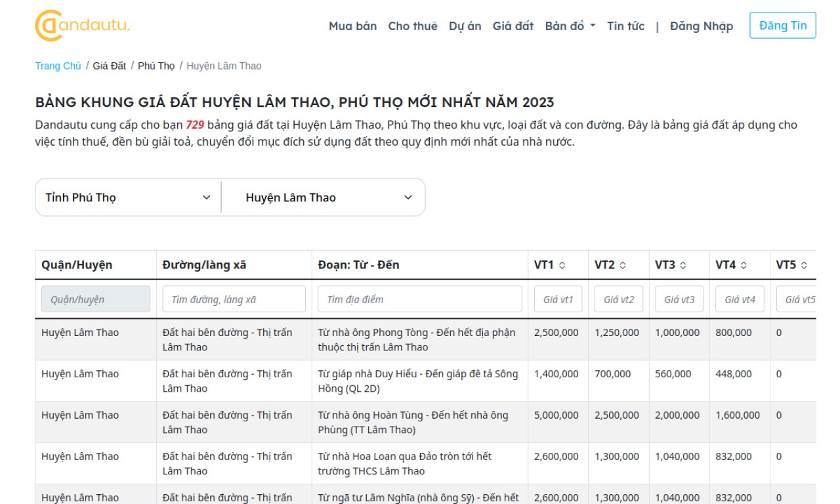
Task: Open the Tỉnh Phú Thọ province dropdown
Action: click(x=128, y=198)
